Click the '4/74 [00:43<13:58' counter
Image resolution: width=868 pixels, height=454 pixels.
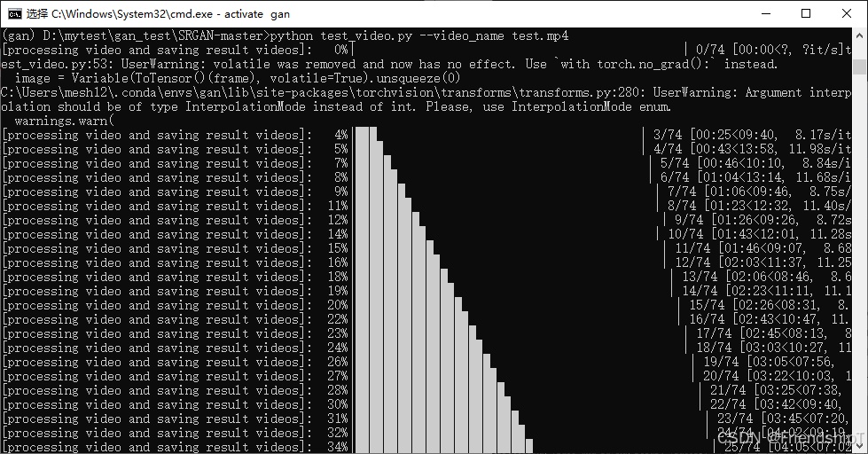[716, 150]
